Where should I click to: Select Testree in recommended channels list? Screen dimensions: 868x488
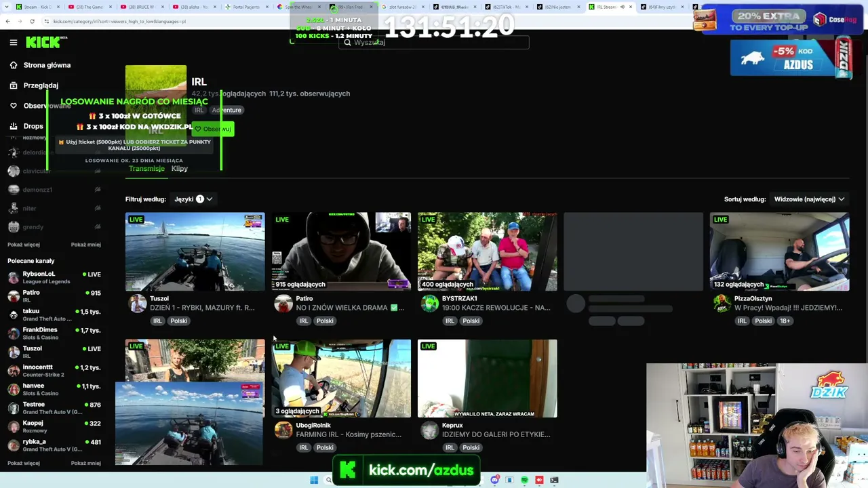click(x=54, y=408)
